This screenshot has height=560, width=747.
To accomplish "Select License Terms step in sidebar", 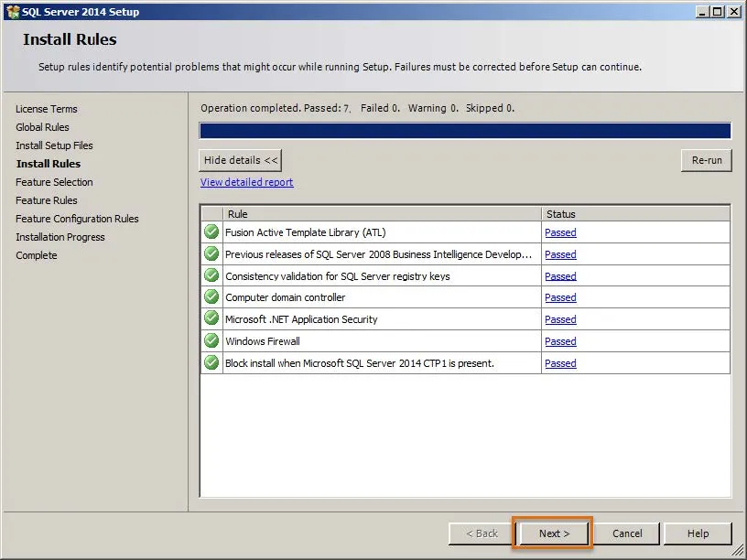I will pos(46,109).
